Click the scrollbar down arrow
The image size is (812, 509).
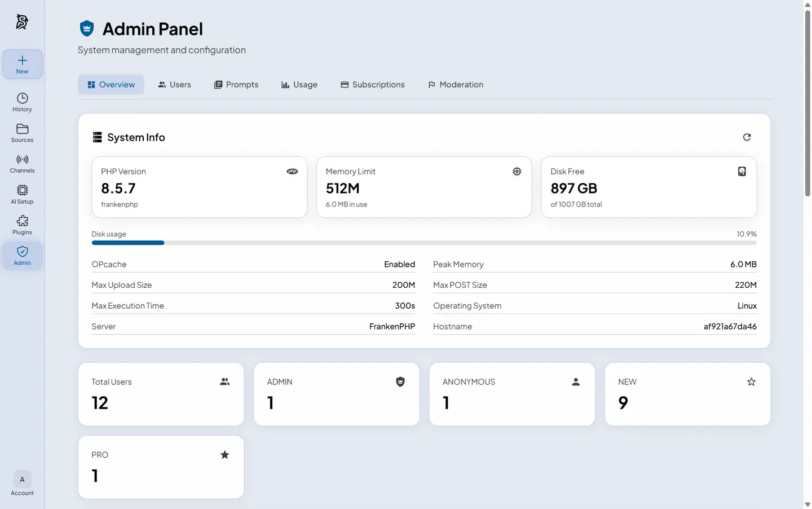point(807,504)
